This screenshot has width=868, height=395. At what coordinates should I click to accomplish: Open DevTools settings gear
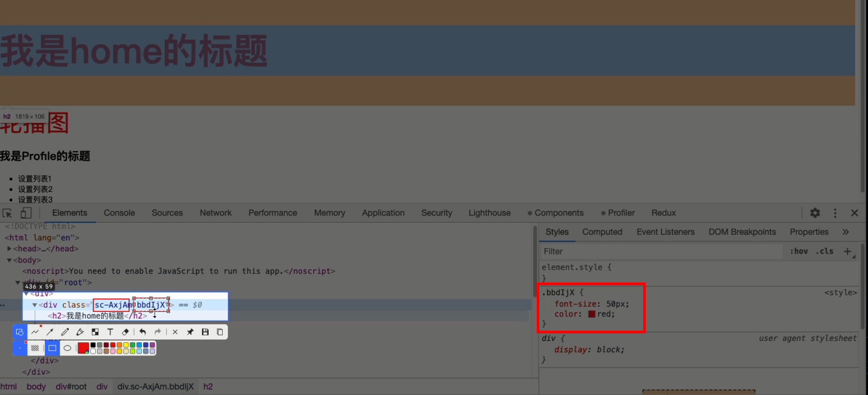coord(815,213)
